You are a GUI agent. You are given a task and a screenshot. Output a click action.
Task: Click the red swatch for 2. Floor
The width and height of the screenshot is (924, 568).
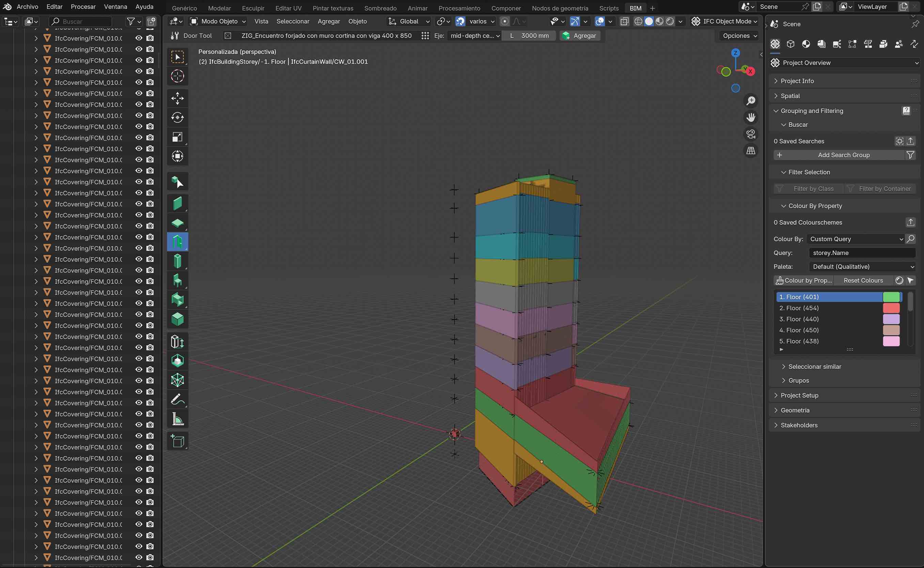pos(891,308)
